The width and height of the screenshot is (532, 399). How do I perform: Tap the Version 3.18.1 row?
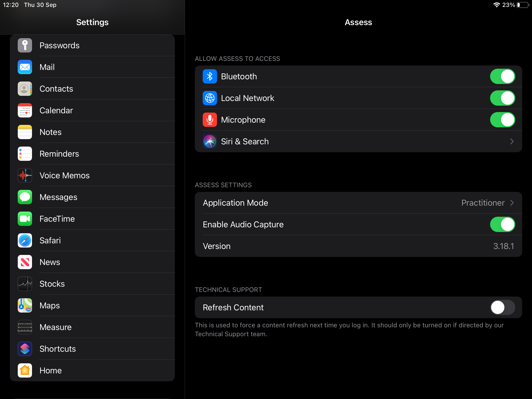[358, 246]
